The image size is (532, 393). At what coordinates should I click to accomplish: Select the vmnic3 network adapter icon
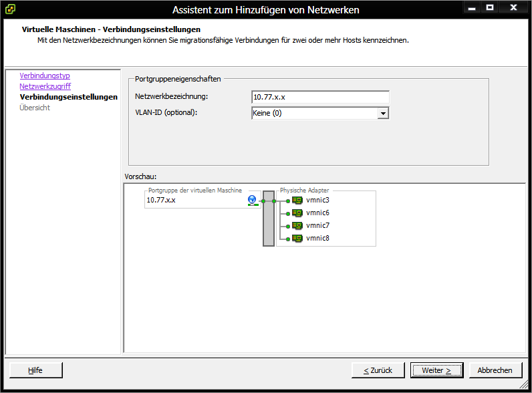(297, 201)
